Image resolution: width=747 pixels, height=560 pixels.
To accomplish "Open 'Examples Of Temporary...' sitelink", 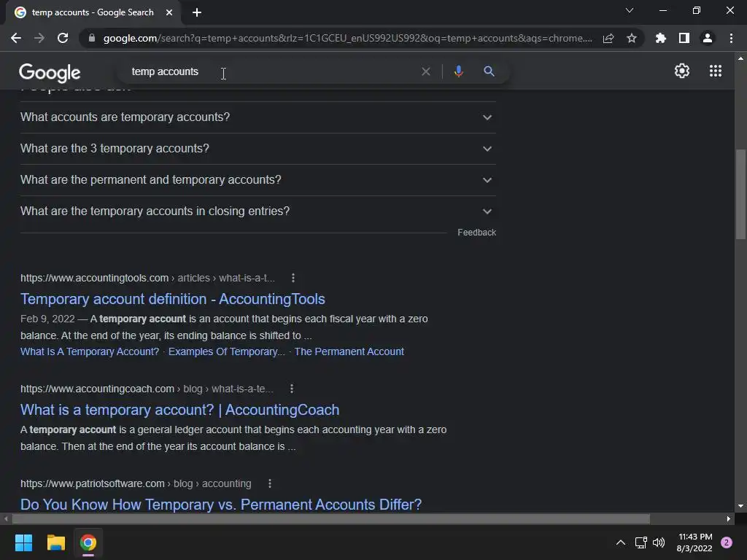I will click(226, 351).
